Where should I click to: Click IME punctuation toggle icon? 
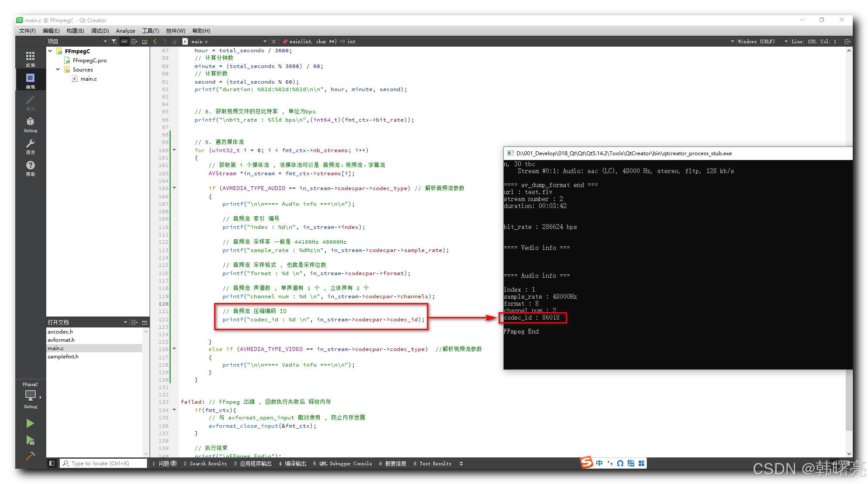(x=610, y=463)
